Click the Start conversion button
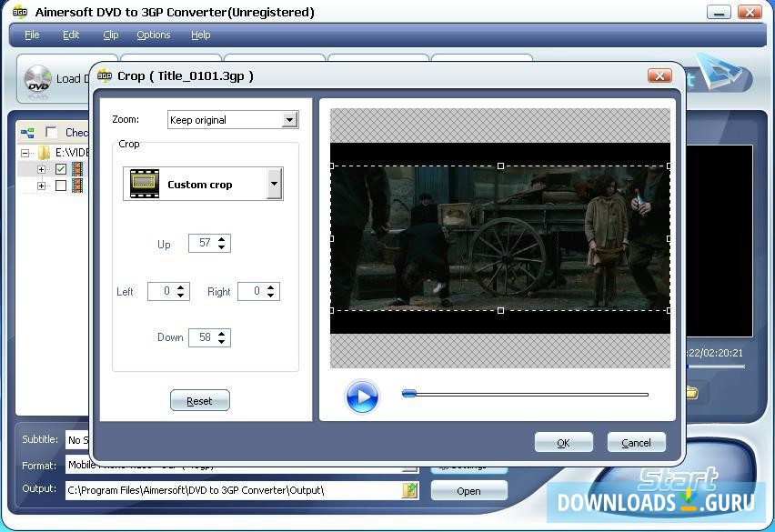The image size is (775, 532). 677,477
